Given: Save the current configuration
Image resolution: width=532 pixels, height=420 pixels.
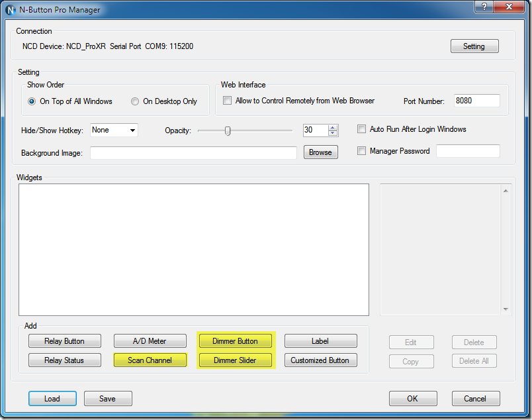Looking at the screenshot, I should coord(108,398).
